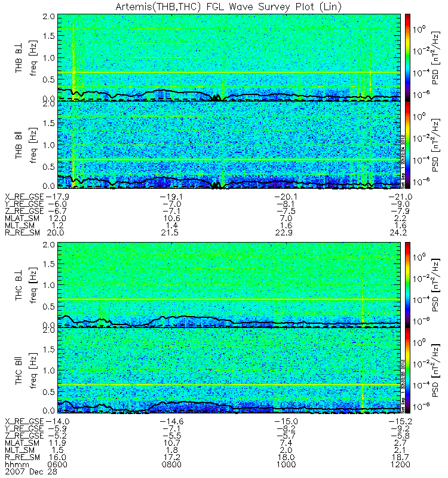This screenshot has width=448, height=478.
Task: Click the THC Z_RE_GSE value '-5.8'
Action: pos(400,436)
